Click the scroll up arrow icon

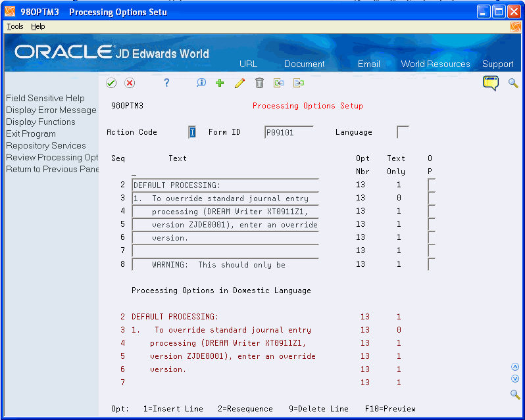click(515, 367)
